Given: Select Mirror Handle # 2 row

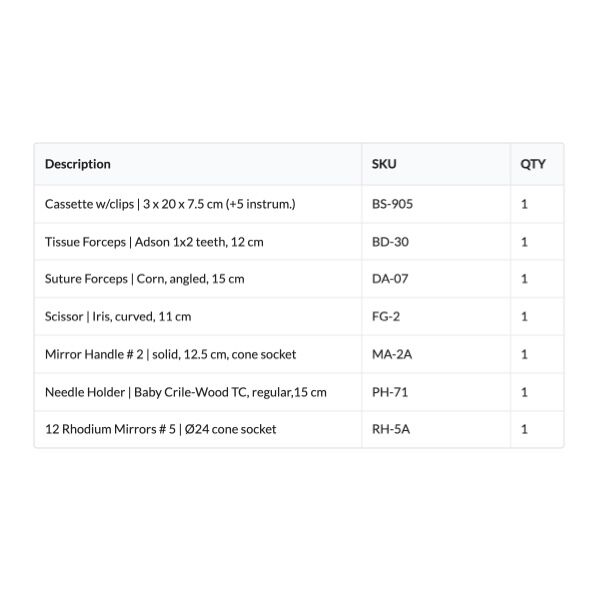Looking at the screenshot, I should (x=170, y=354).
